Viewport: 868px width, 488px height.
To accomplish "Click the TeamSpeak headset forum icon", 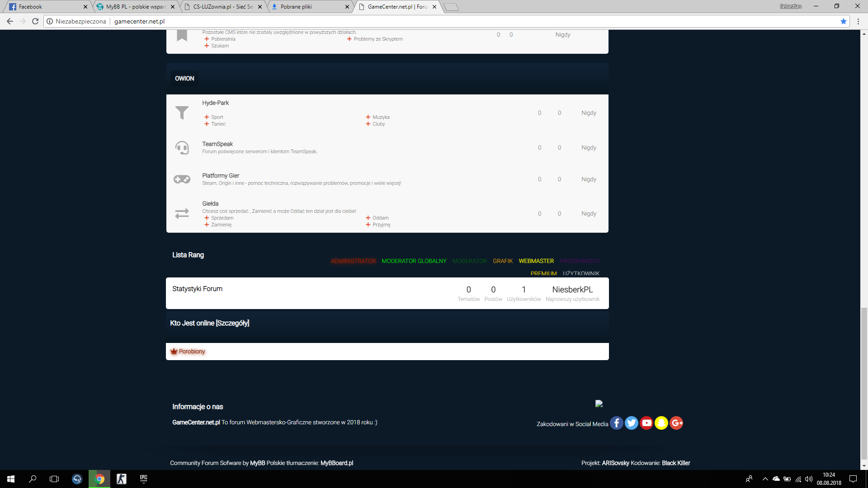I will [x=182, y=148].
